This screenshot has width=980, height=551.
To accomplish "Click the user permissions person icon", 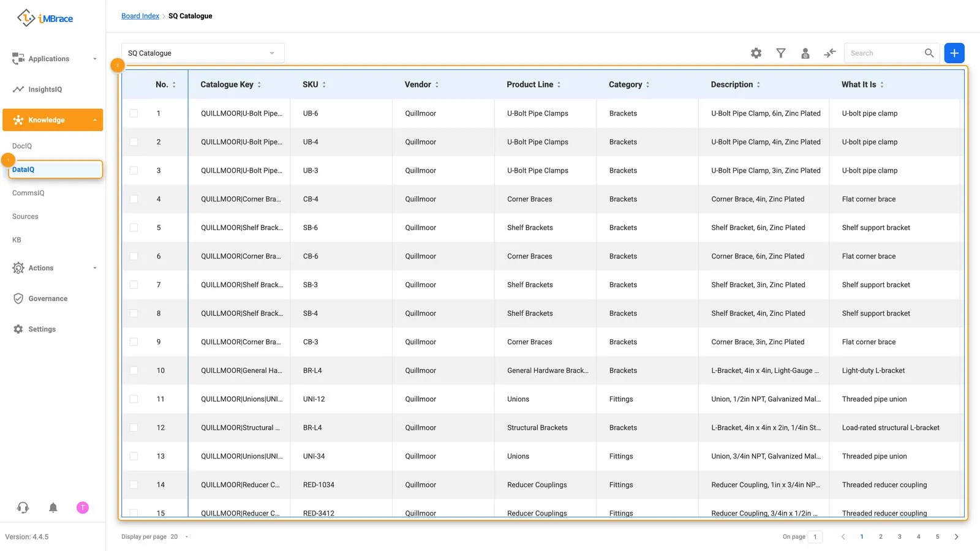I will coord(805,53).
